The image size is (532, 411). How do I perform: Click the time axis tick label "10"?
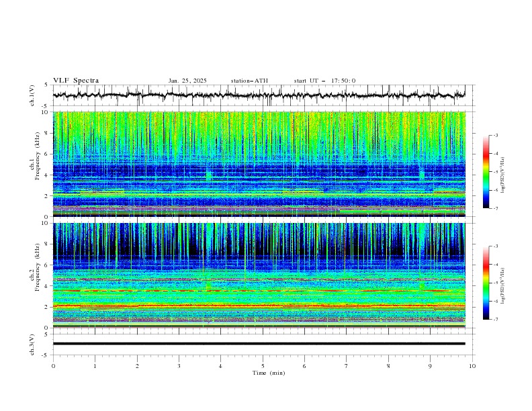point(472,366)
